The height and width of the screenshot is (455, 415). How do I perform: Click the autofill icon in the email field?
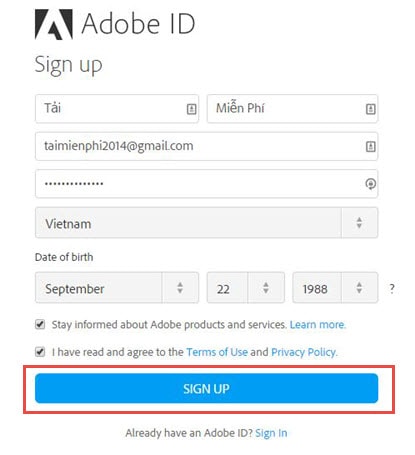click(371, 146)
